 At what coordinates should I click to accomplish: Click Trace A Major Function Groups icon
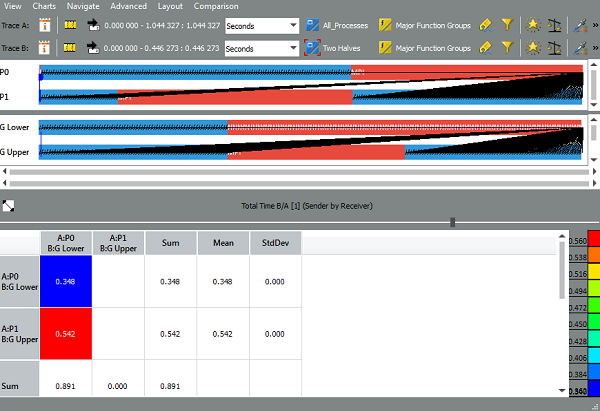(385, 25)
